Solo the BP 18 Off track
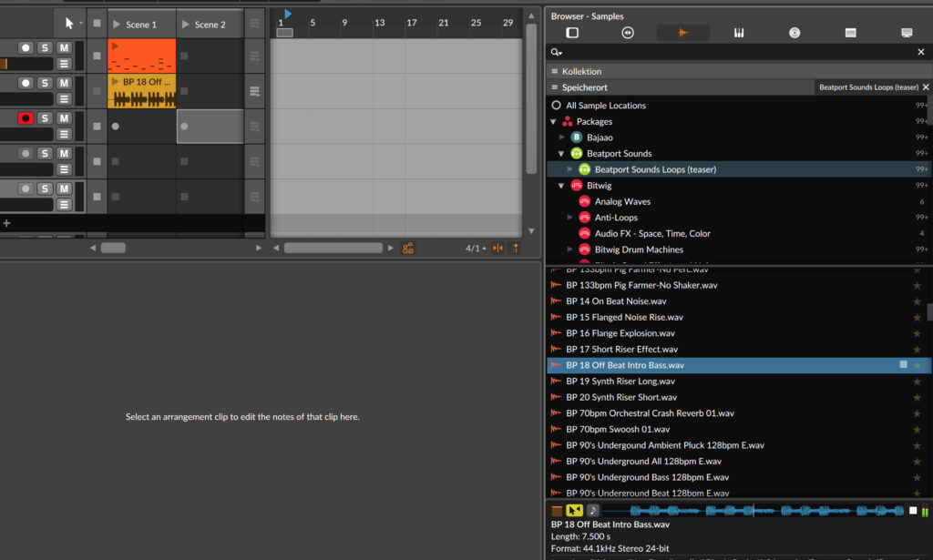 click(45, 83)
